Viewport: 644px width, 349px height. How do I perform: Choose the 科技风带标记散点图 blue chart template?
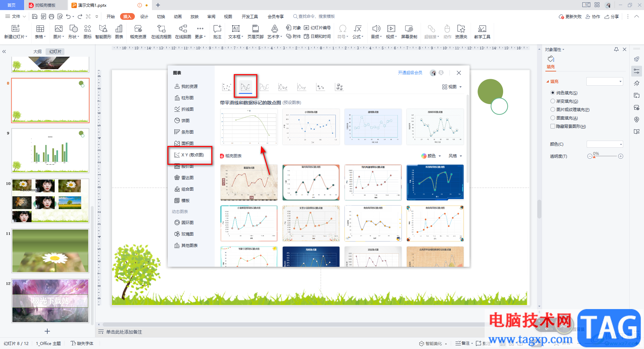[435, 183]
